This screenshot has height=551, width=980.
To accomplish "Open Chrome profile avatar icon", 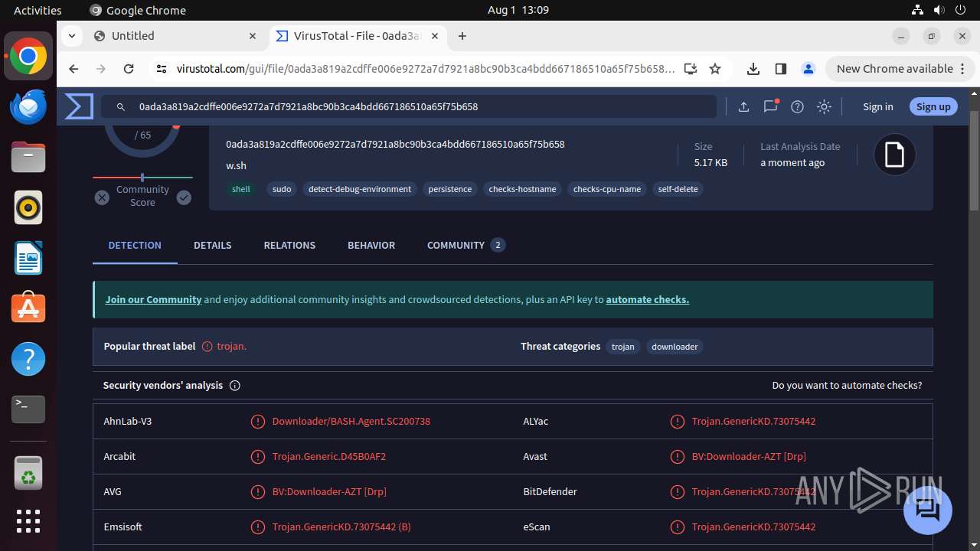I will (808, 69).
